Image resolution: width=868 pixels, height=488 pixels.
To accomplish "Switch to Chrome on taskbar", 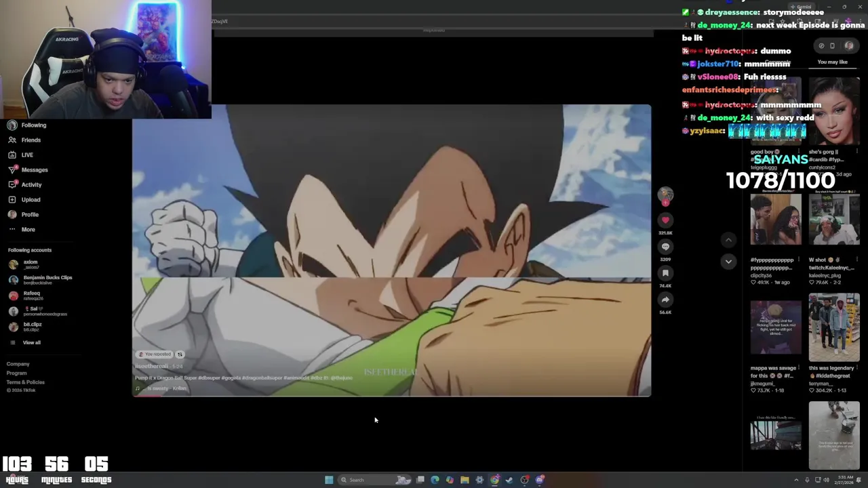I will [x=494, y=480].
